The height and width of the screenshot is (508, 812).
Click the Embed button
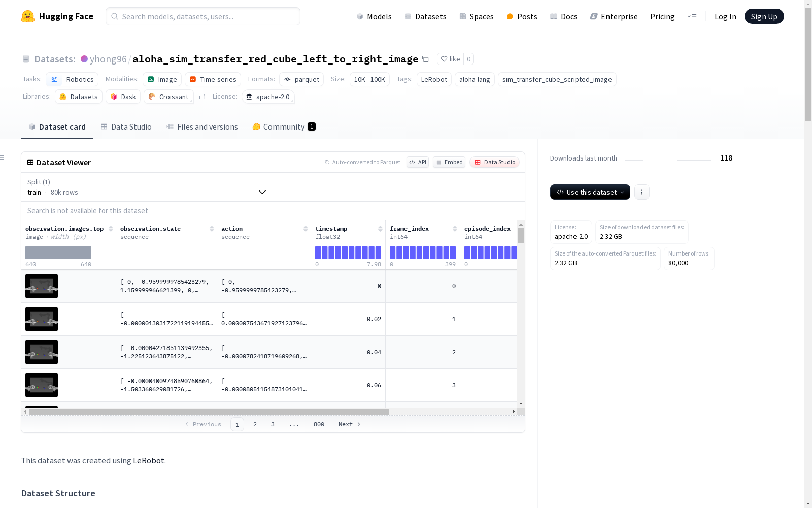449,162
